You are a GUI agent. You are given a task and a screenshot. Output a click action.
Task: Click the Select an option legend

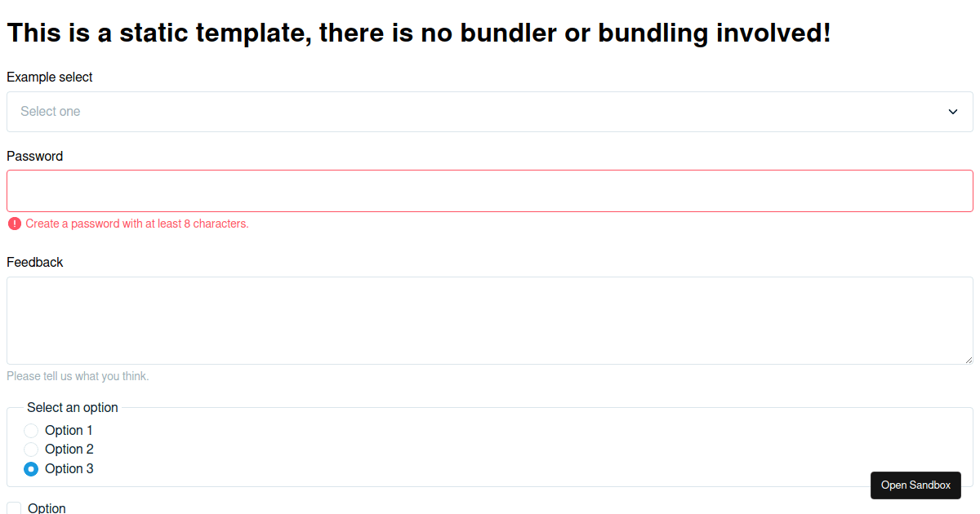click(73, 407)
